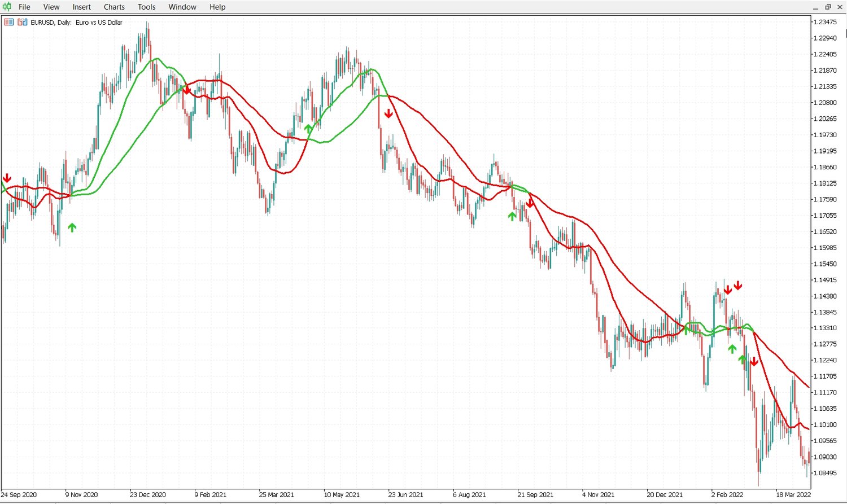Click the 1.12240 price label

click(826, 360)
